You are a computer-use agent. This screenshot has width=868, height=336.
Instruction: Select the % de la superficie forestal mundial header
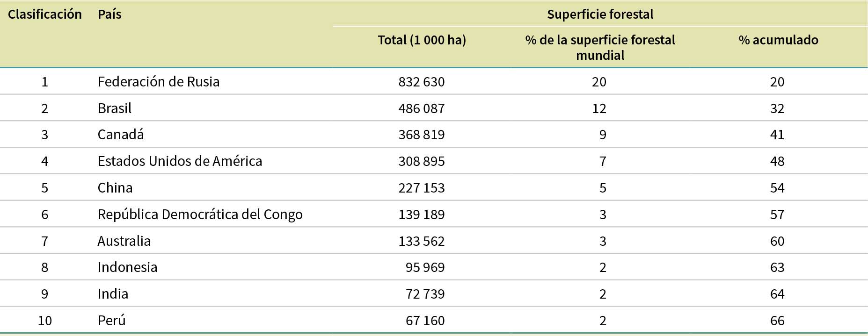[600, 47]
